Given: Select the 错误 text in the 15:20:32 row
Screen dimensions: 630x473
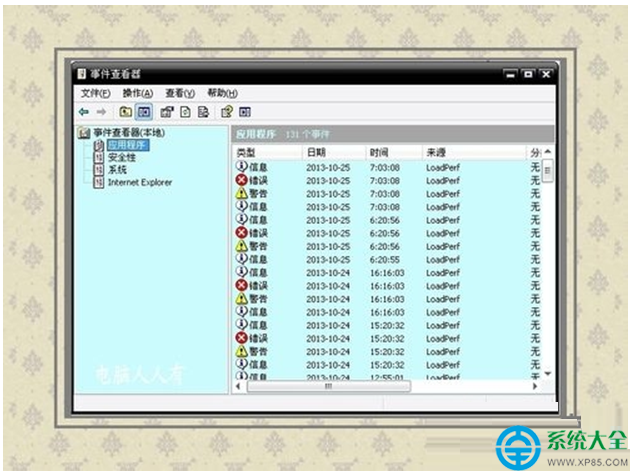Looking at the screenshot, I should click(x=258, y=338).
